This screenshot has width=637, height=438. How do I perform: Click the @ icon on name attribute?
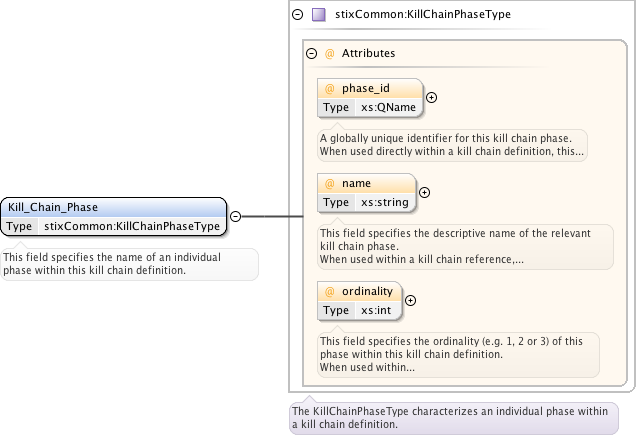pyautogui.click(x=329, y=183)
